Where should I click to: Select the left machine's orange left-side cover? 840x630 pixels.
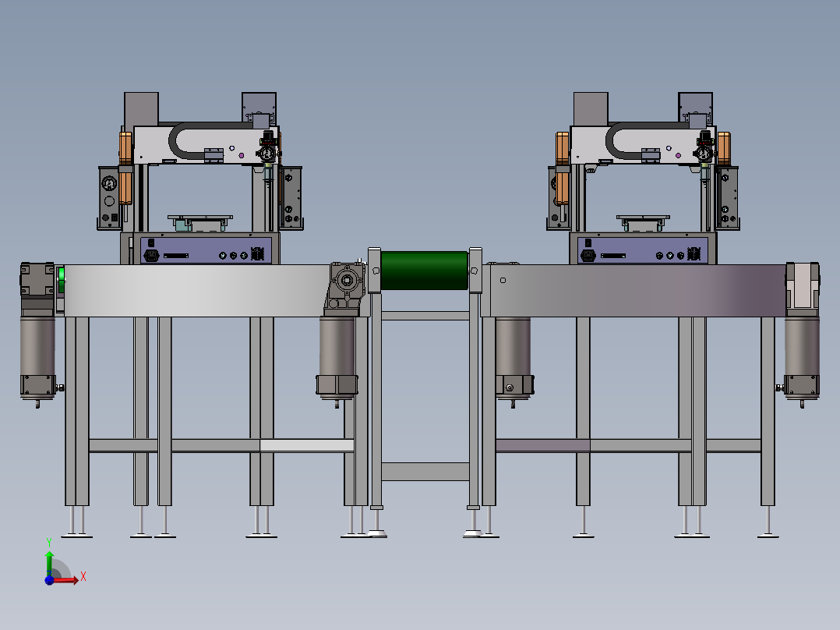125,168
